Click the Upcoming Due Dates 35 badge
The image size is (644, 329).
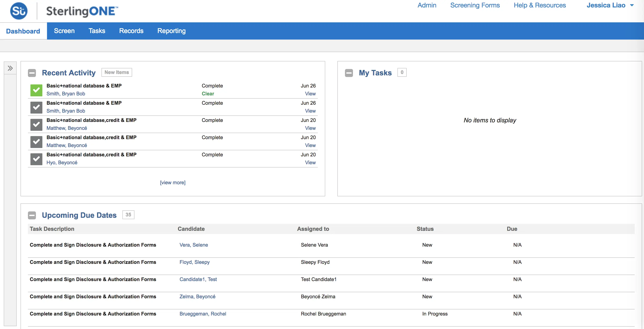pyautogui.click(x=128, y=215)
